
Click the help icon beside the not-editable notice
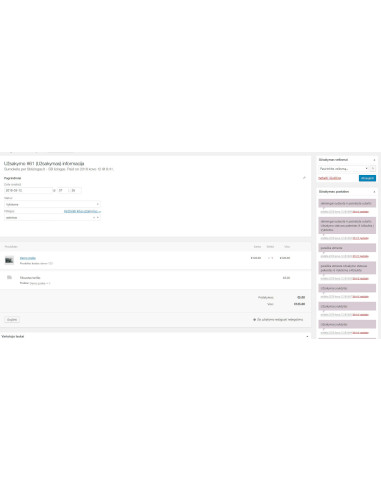pyautogui.click(x=255, y=320)
